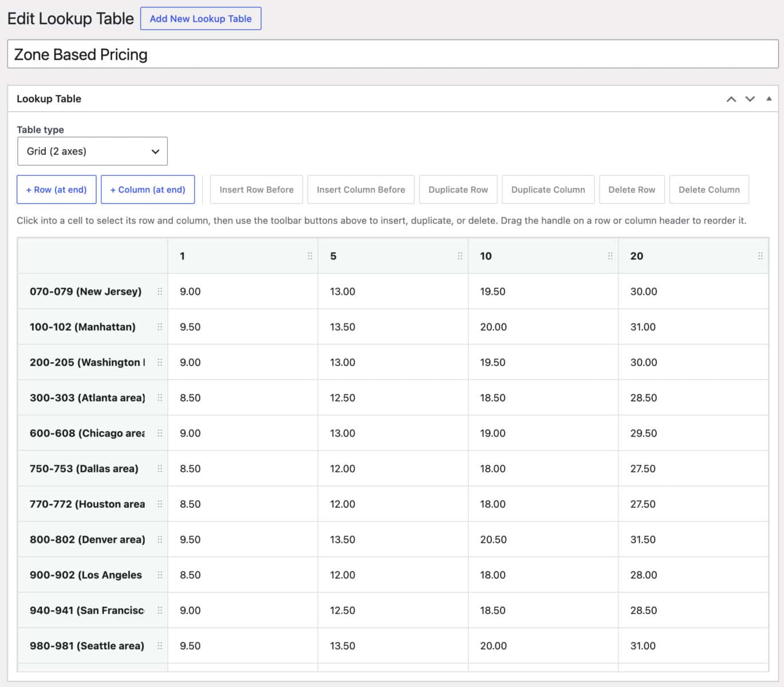784x687 pixels.
Task: Move Lookup Table panel up
Action: coord(731,99)
